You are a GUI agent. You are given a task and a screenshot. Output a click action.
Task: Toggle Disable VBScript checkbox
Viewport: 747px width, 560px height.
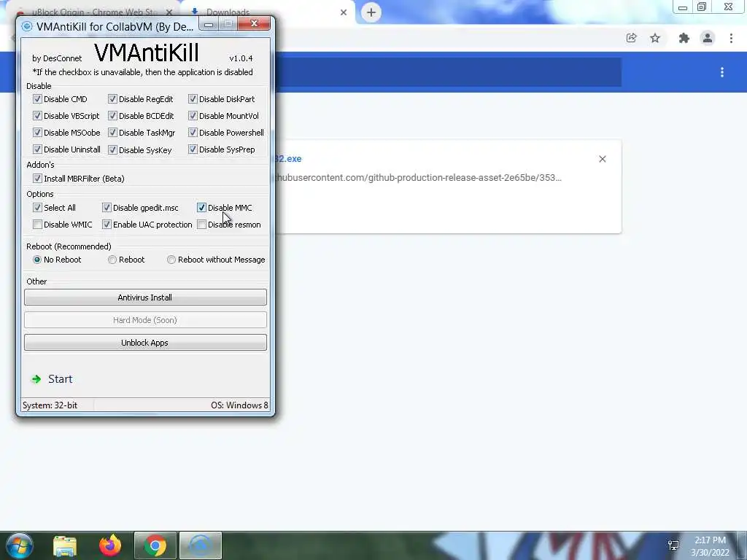coord(37,116)
